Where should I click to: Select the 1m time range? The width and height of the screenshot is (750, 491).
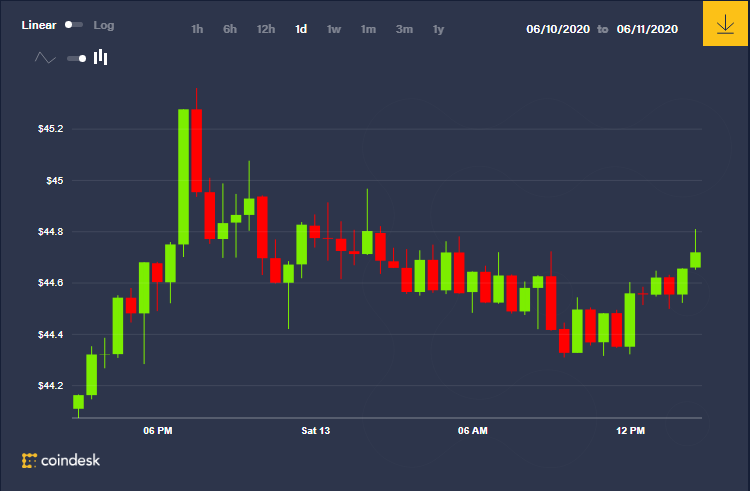(x=368, y=29)
